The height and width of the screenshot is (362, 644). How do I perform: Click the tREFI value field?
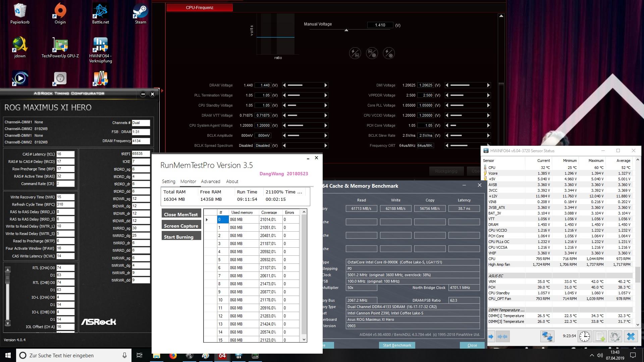point(141,154)
